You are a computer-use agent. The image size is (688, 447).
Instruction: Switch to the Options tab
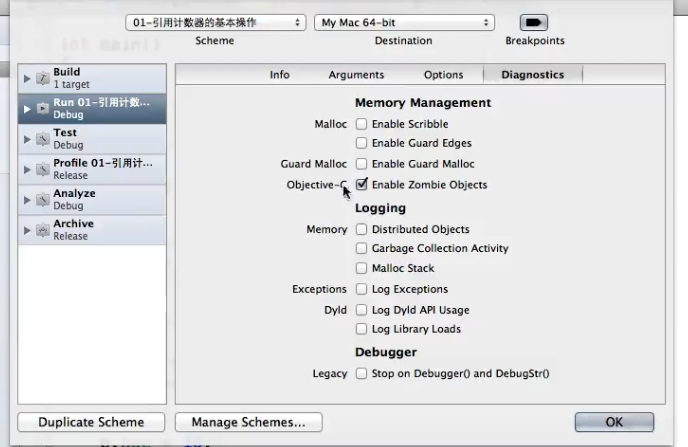443,75
